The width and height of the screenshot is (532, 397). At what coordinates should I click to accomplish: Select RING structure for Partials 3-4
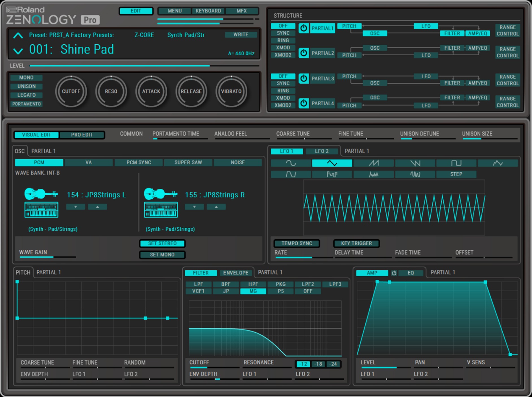click(283, 91)
